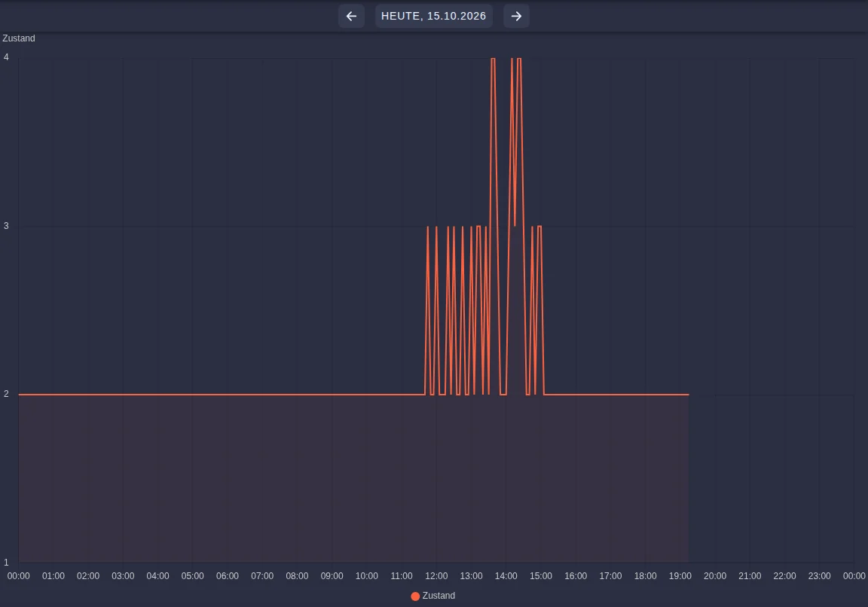Viewport: 868px width, 607px height.
Task: Open the date picker labeled HEUTE, 15.10.2026
Action: 433,16
